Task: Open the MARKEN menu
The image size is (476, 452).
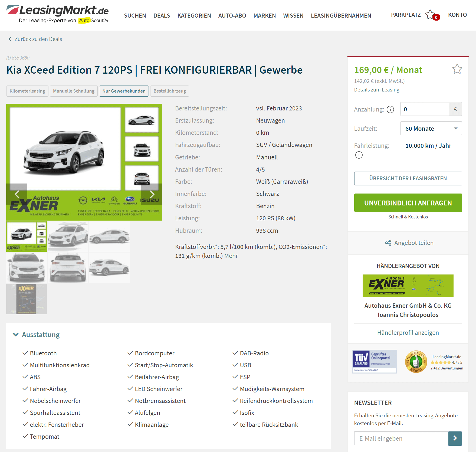Action: (x=265, y=16)
